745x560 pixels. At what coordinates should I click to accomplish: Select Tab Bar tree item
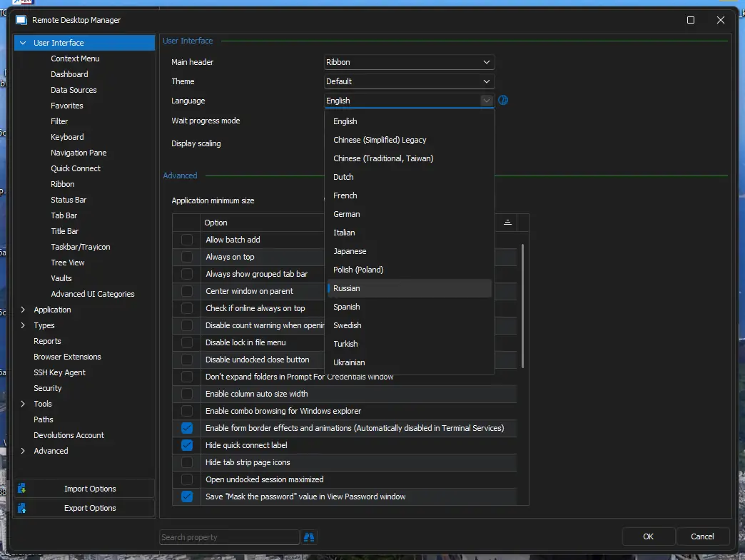coord(64,215)
